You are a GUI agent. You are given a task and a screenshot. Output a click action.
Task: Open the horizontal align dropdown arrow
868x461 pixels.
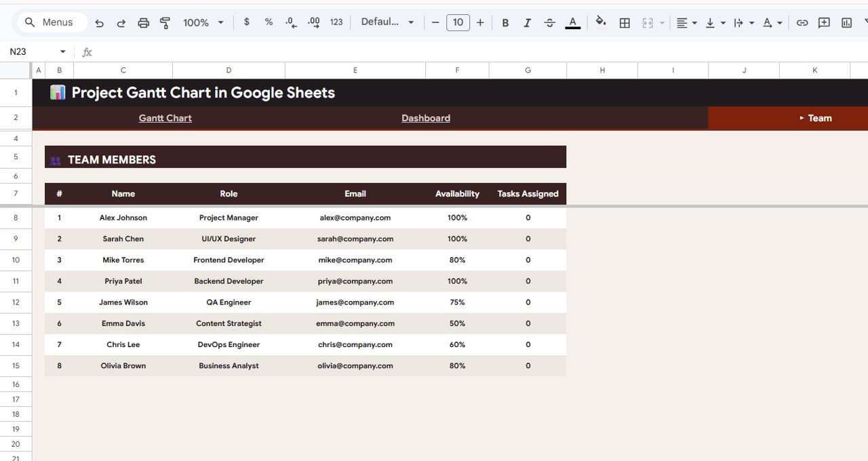tap(693, 22)
